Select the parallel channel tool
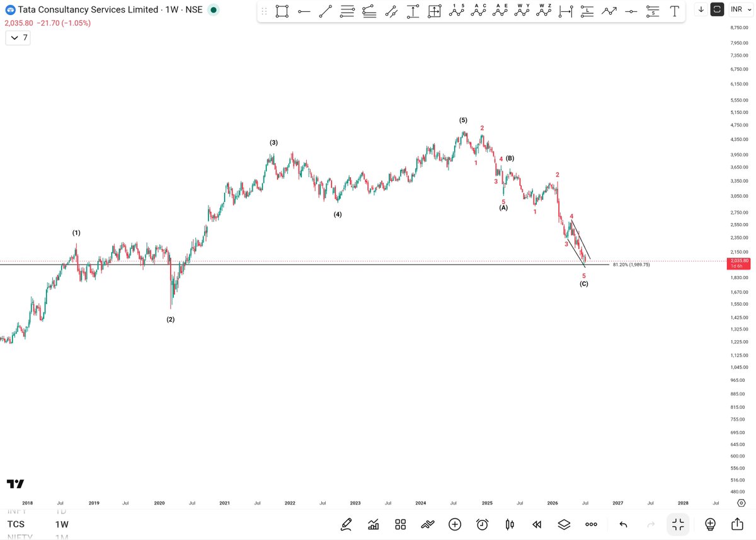756x540 pixels. pyautogui.click(x=391, y=11)
